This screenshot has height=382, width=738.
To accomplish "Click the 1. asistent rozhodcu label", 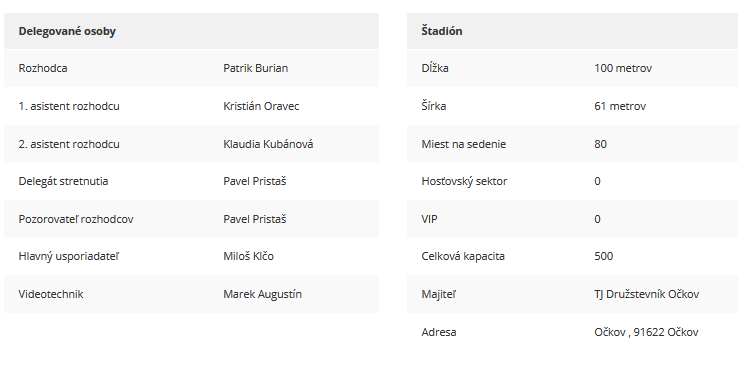I will point(69,106).
